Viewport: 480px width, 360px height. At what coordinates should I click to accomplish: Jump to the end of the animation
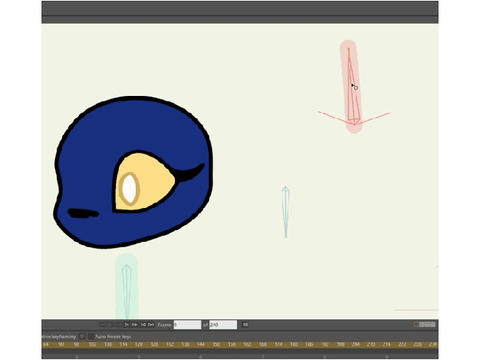click(151, 325)
